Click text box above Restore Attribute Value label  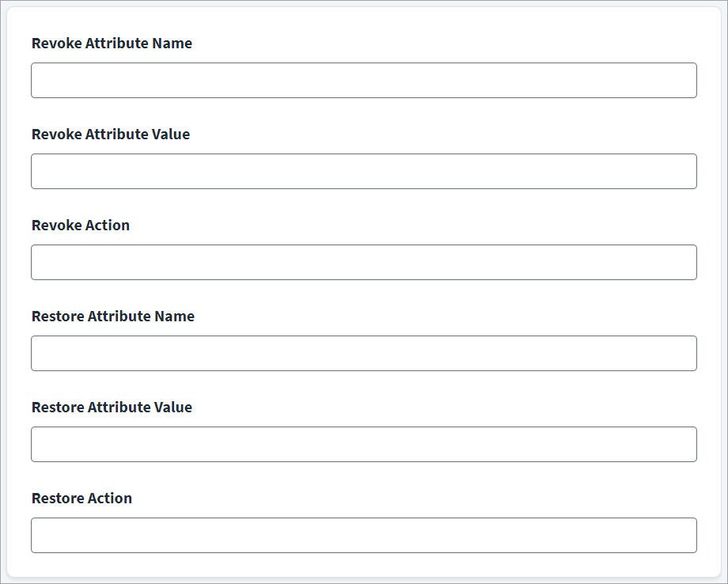(x=364, y=353)
